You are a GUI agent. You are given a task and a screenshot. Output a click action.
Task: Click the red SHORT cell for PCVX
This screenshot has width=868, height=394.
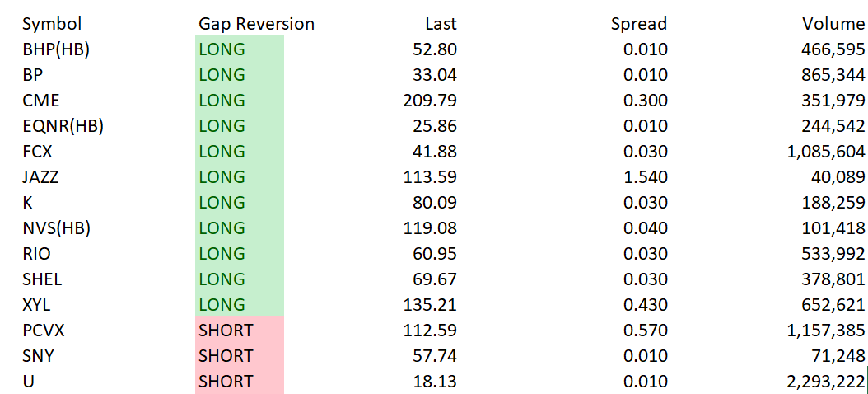(x=239, y=331)
